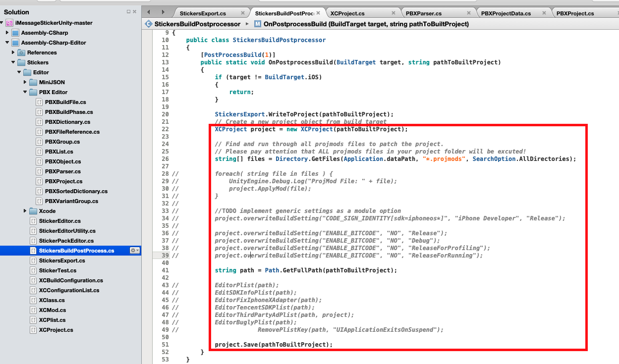Select XCBuildConfiguration.cs in the Solution tree
Viewport: 619px width, 364px height.
coord(71,280)
